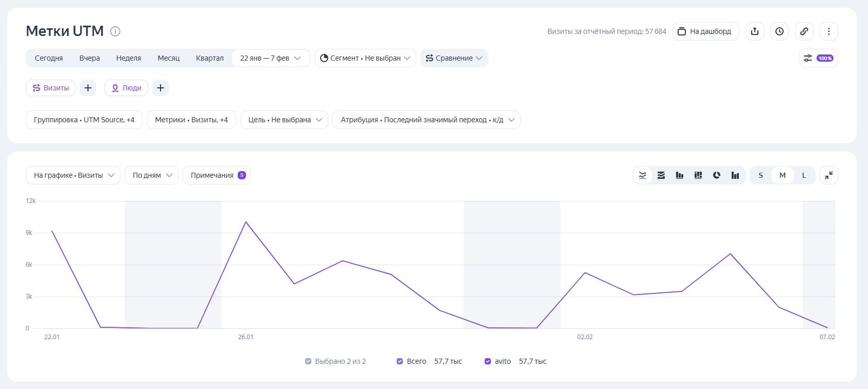The image size is (868, 389).
Task: Open the three-dot more options menu
Action: pyautogui.click(x=828, y=31)
